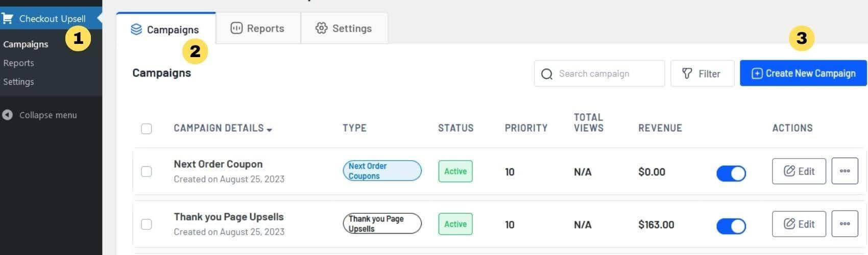
Task: Click the Checkout Upsell cart icon
Action: (7, 19)
